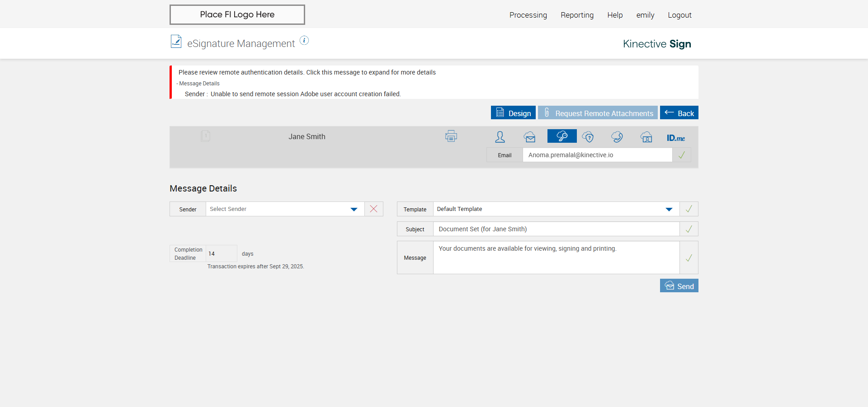Click the Logout link
868x407 pixels.
(x=679, y=15)
